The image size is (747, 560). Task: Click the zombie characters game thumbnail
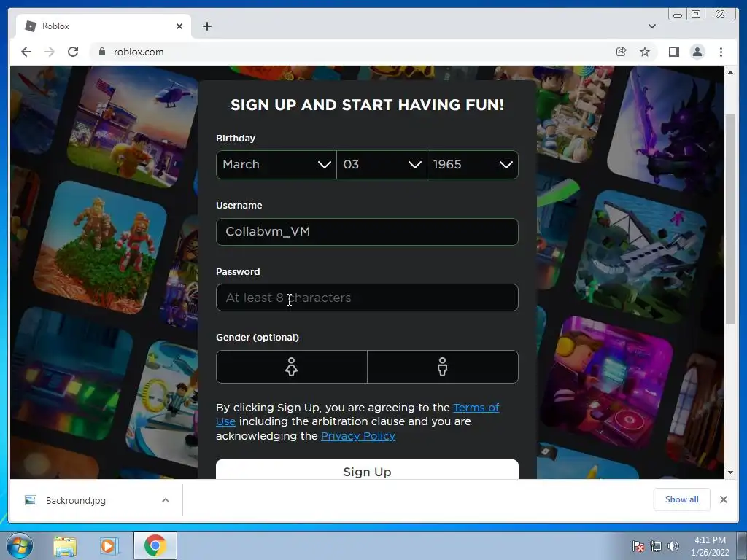pos(101,246)
